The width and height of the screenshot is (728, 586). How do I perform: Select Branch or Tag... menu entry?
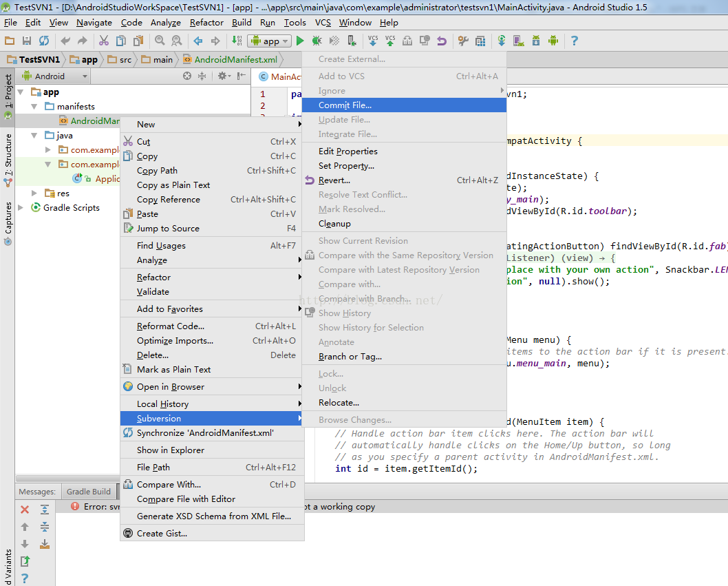404,357
